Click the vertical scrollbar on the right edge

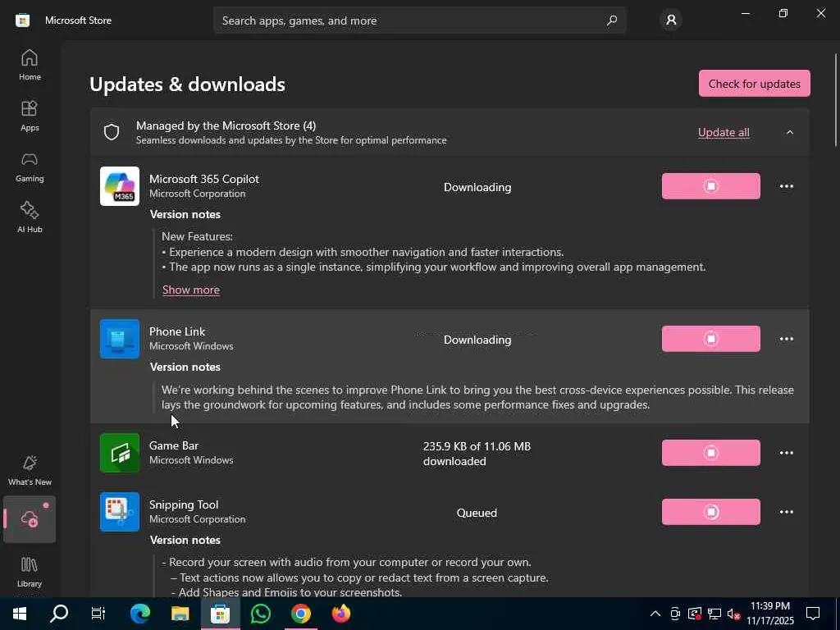[x=836, y=99]
